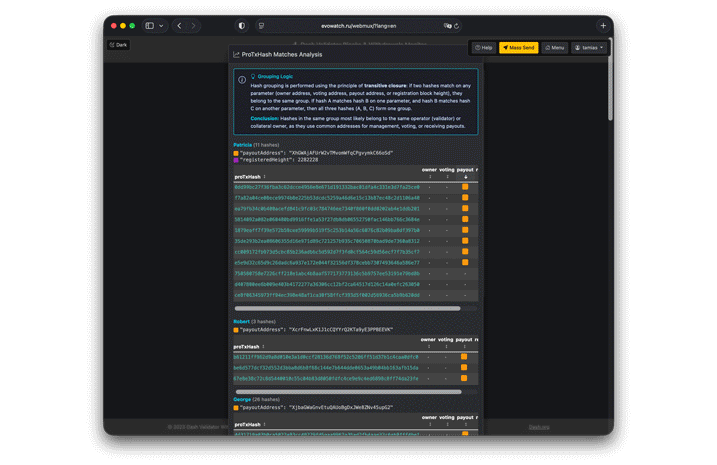Open the Menu item in top bar
This screenshot has height=465, width=717.
click(555, 47)
